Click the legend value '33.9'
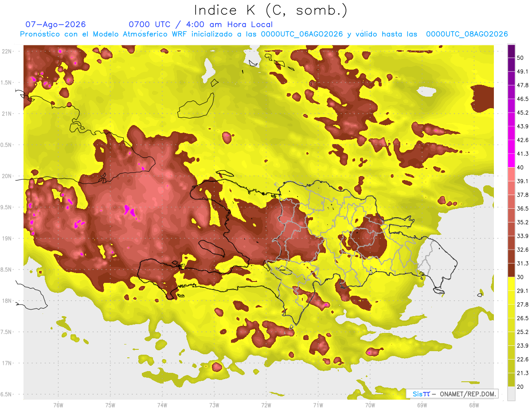 coord(523,236)
